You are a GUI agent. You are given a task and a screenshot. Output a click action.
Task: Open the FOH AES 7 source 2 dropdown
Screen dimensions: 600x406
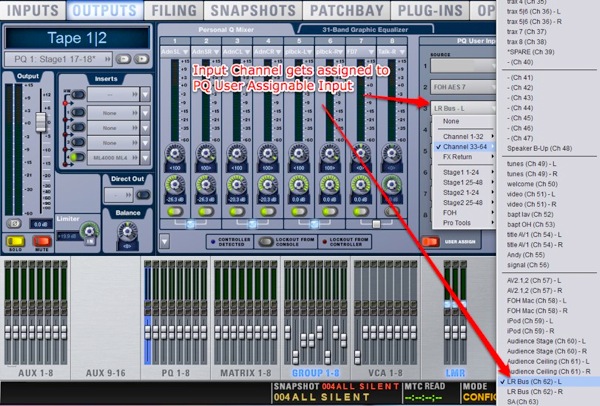point(463,87)
